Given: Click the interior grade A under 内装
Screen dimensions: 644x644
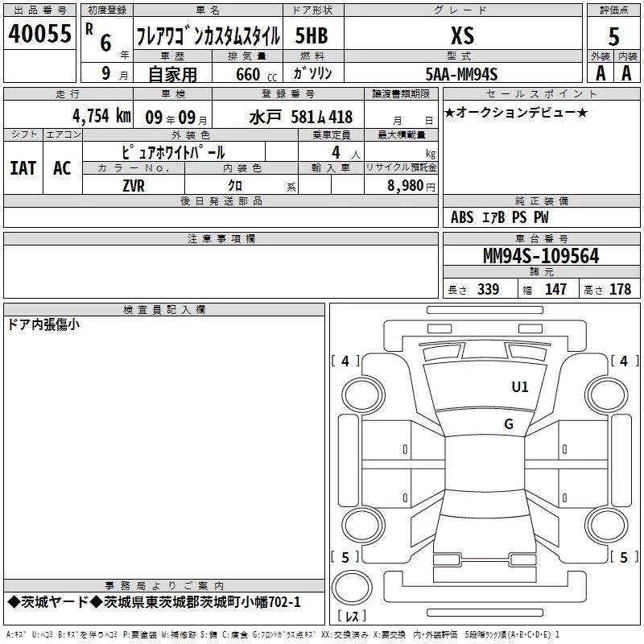Looking at the screenshot, I should pyautogui.click(x=627, y=72).
